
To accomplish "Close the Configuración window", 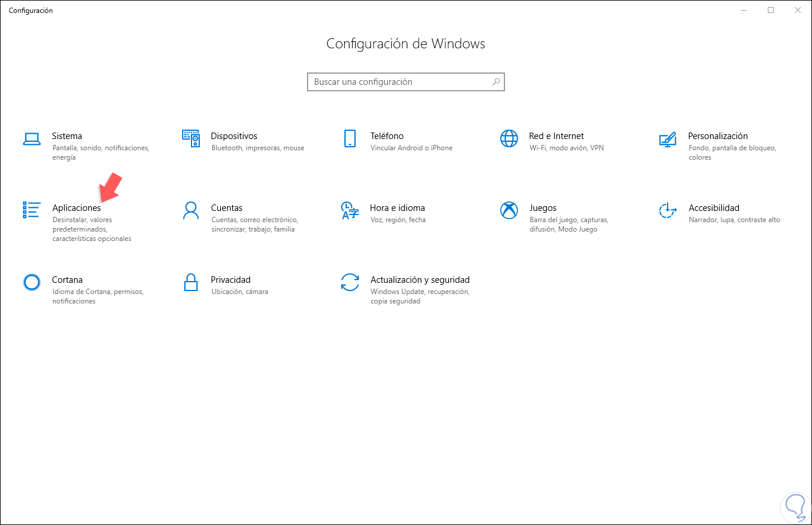I will pos(798,10).
